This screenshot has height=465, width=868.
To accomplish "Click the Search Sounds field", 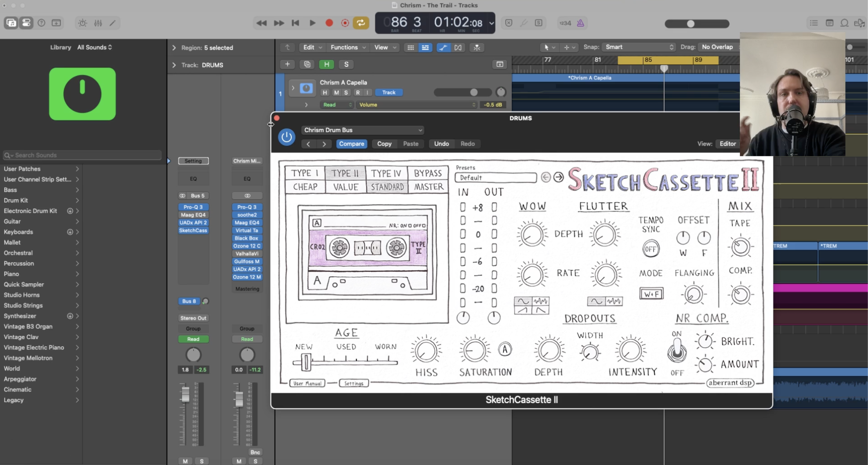I will tap(83, 155).
